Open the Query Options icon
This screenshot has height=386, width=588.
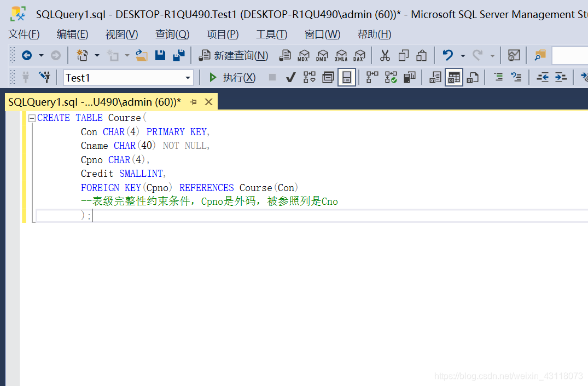coord(328,78)
